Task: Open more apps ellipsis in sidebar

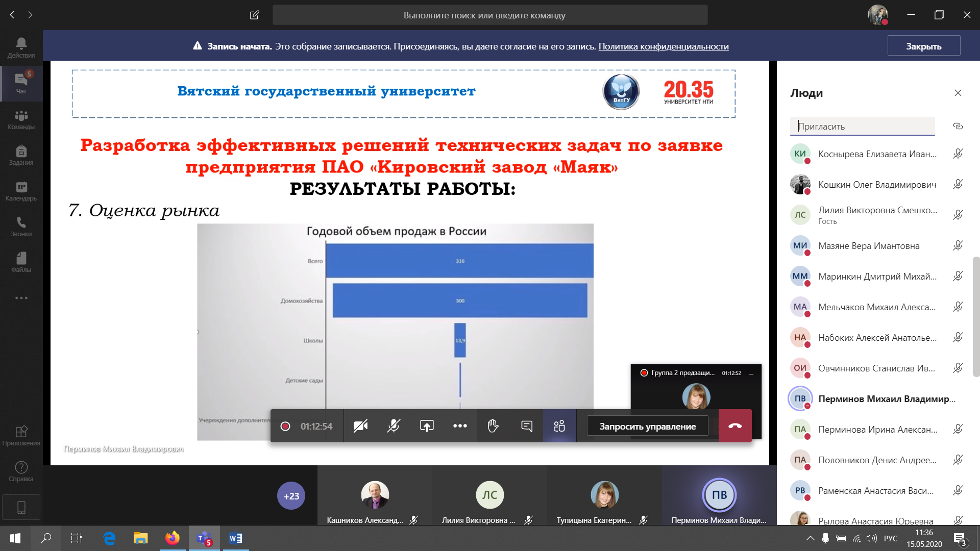Action: click(21, 298)
